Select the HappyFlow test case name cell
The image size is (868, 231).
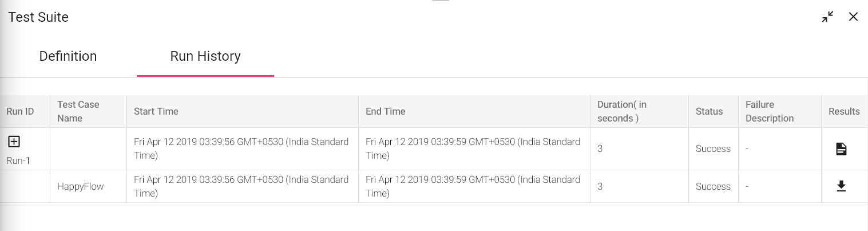tap(81, 186)
